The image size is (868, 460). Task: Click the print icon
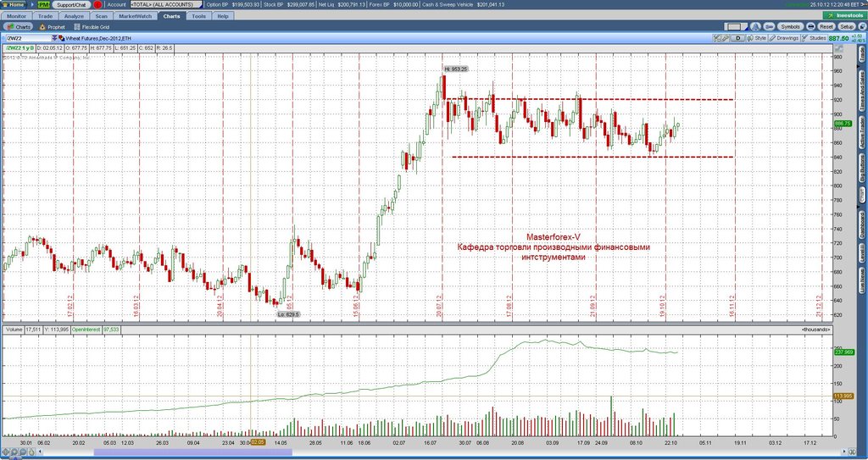click(810, 26)
